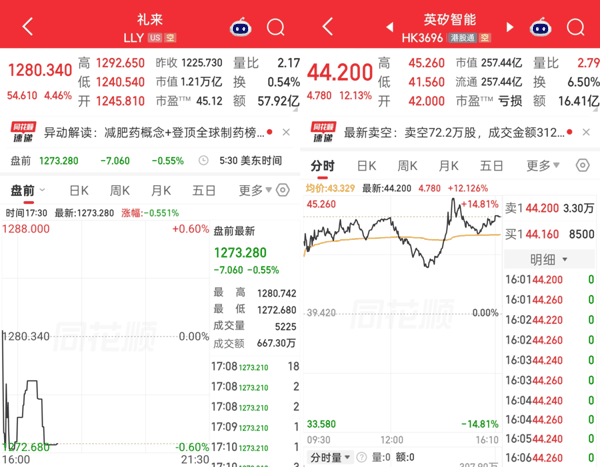Tap the 空 badge next to LLY US

pyautogui.click(x=170, y=38)
